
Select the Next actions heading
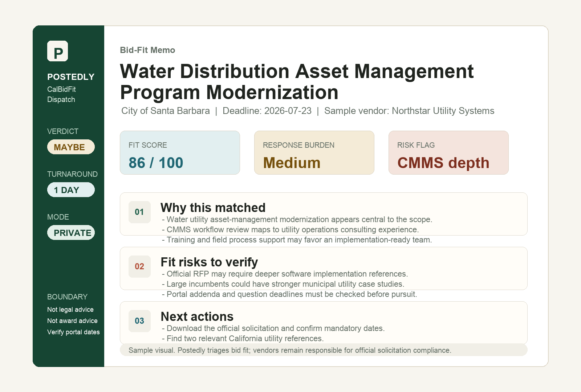[x=197, y=317]
